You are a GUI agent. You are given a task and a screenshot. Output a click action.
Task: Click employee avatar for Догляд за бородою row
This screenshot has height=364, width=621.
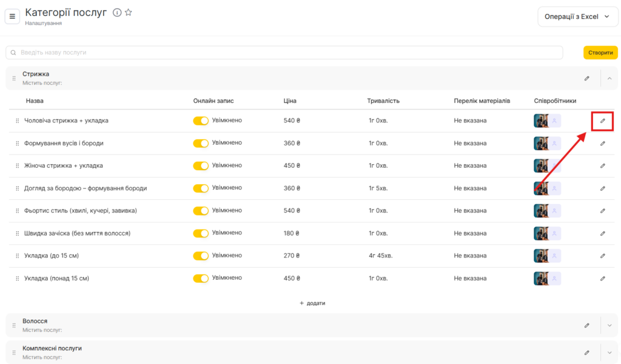(x=541, y=188)
